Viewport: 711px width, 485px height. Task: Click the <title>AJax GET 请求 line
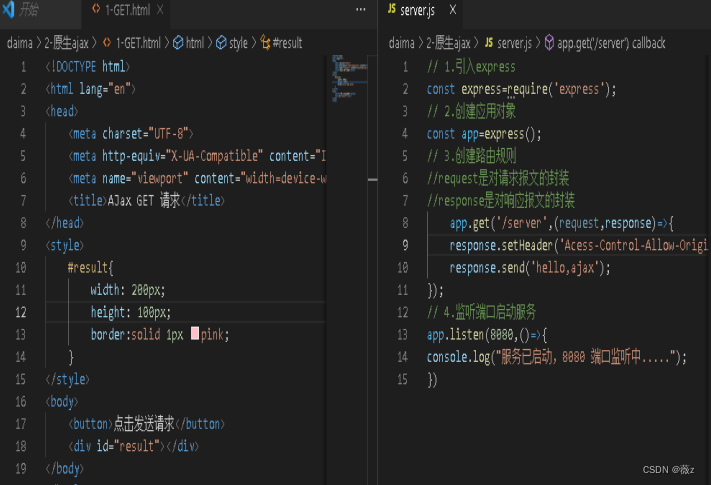pyautogui.click(x=146, y=201)
